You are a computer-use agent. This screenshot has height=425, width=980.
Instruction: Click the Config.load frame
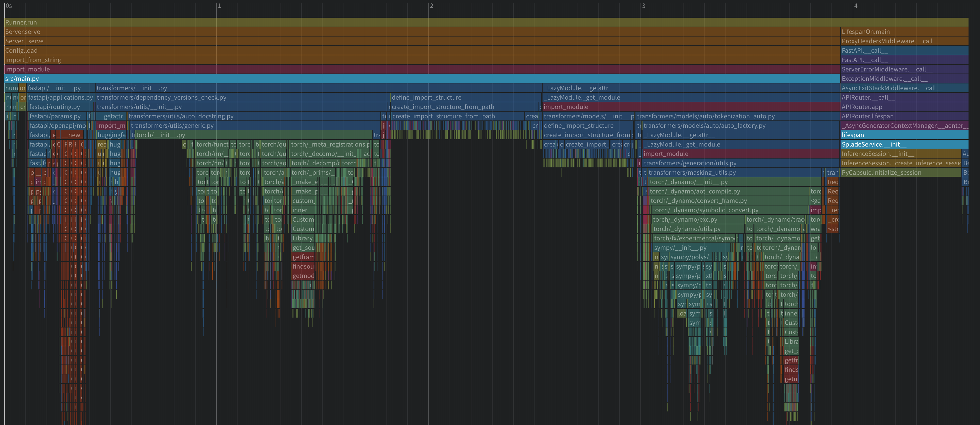pyautogui.click(x=419, y=51)
